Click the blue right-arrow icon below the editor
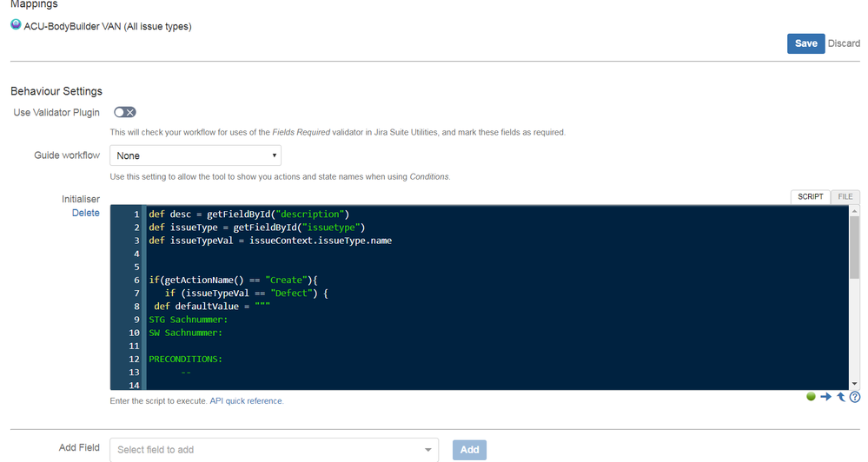The image size is (868, 462). pyautogui.click(x=825, y=397)
